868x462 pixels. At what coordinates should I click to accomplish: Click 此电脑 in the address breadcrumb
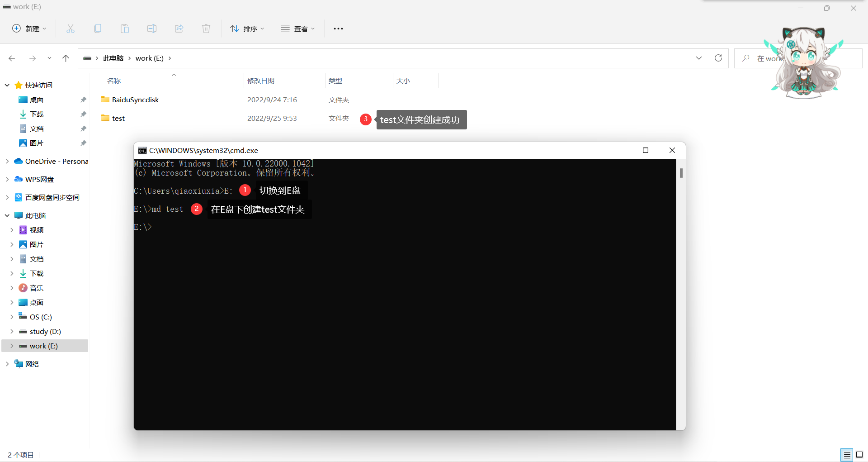113,58
